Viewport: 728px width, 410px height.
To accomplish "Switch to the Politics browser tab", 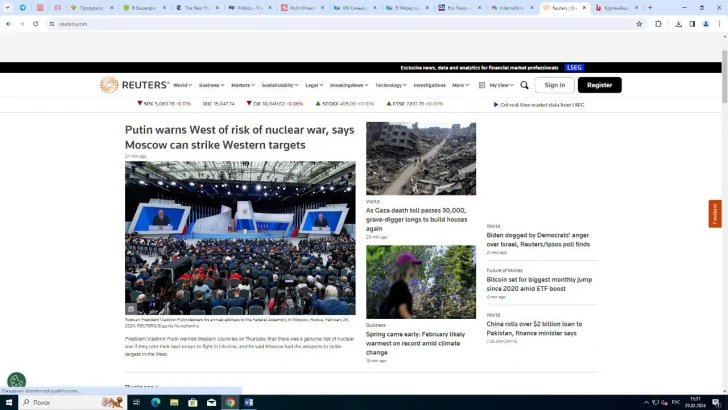I will pyautogui.click(x=245, y=7).
